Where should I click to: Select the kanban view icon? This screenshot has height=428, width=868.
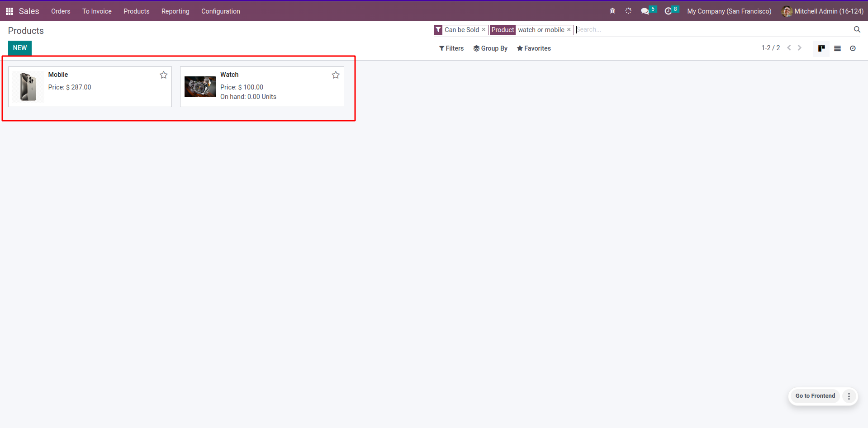point(821,48)
